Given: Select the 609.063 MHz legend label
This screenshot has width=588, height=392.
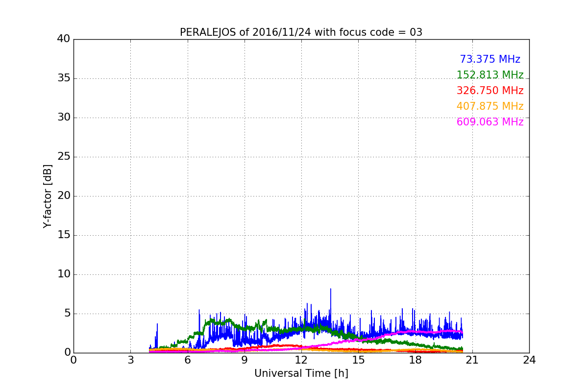Looking at the screenshot, I should (490, 122).
